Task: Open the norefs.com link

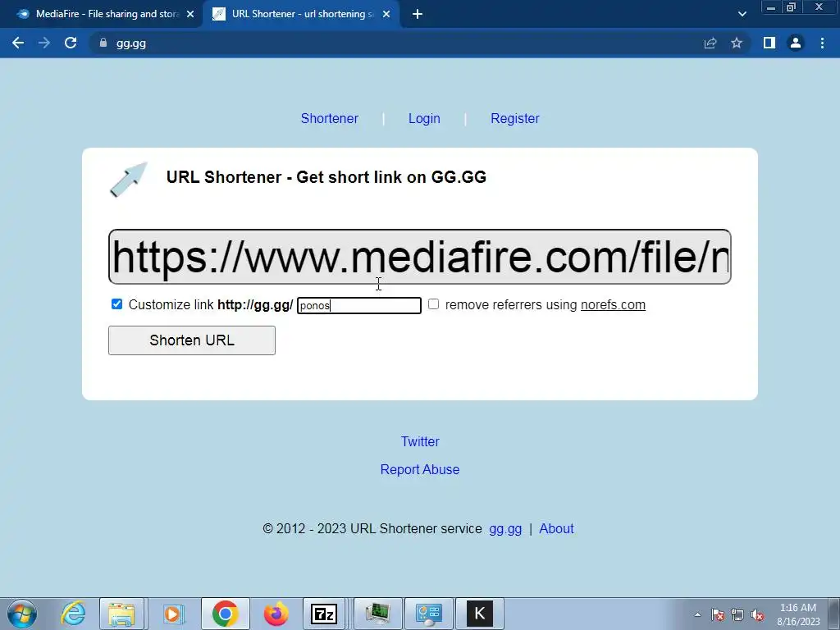Action: 613,305
